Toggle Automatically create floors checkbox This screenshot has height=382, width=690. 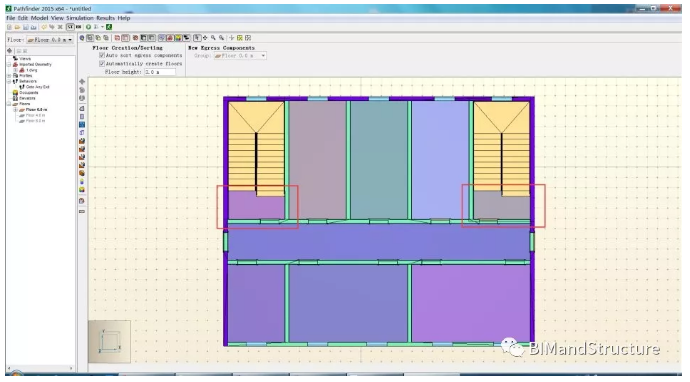(x=102, y=63)
